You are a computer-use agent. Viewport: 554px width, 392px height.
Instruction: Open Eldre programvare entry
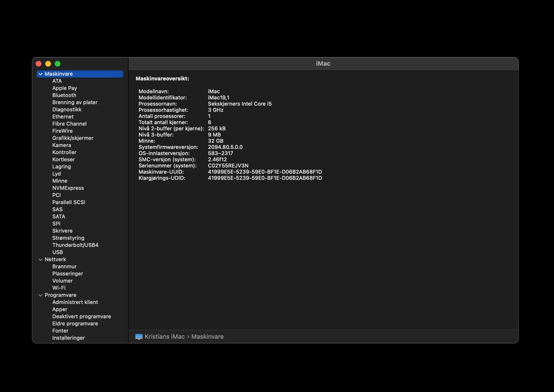(75, 323)
